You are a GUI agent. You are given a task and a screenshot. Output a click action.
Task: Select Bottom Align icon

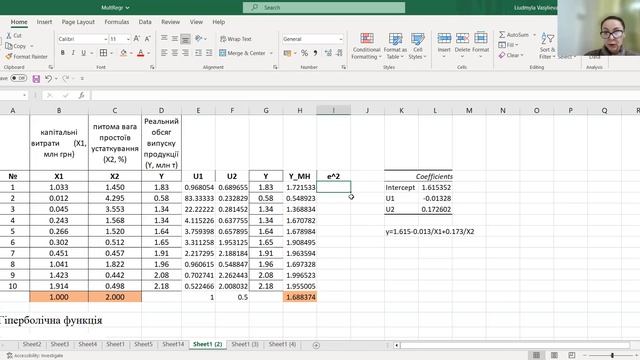(185, 38)
